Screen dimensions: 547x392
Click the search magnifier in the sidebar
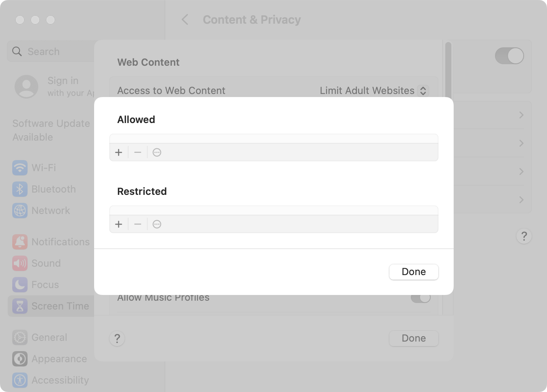pos(17,51)
